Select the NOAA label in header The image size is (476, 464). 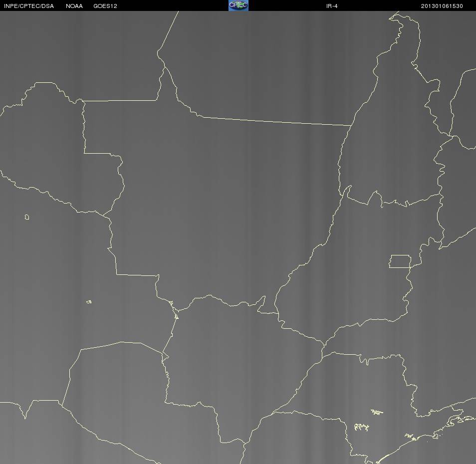pyautogui.click(x=74, y=6)
